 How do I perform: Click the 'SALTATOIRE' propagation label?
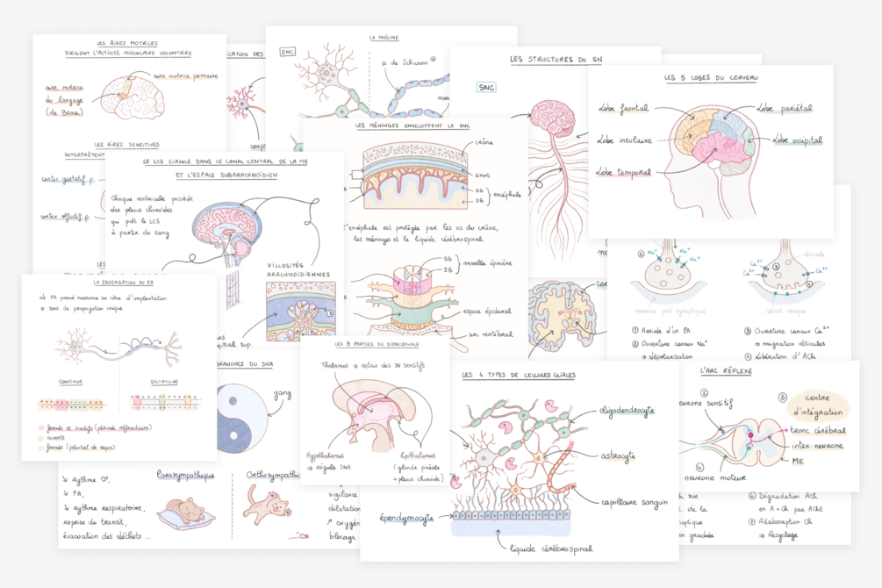point(164,382)
